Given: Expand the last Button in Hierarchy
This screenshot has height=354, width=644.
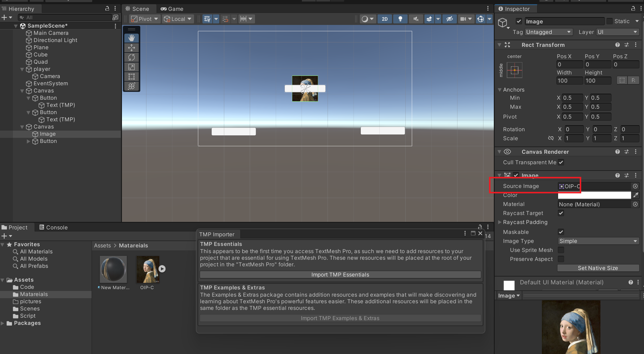Looking at the screenshot, I should 28,141.
